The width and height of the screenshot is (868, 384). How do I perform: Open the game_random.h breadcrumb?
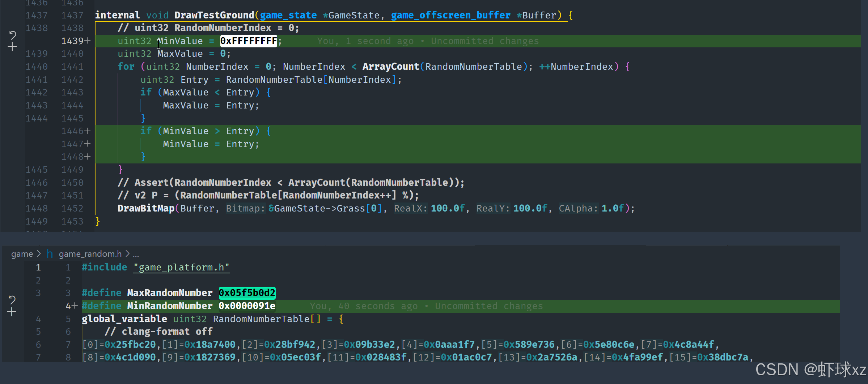point(90,254)
